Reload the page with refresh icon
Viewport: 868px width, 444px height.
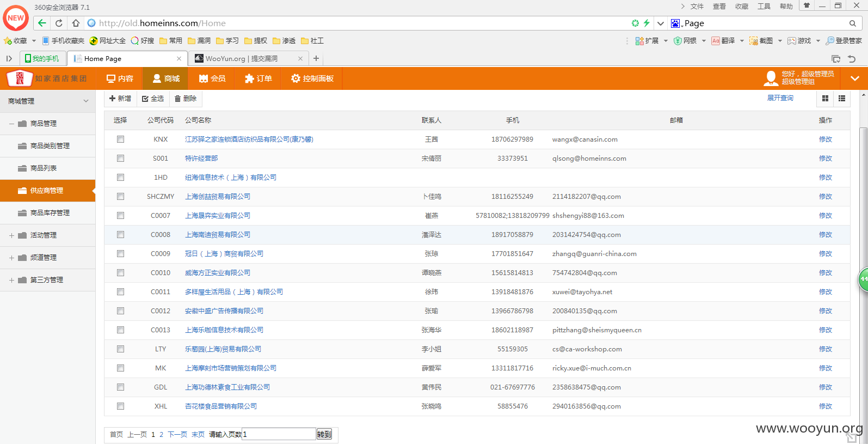point(59,23)
